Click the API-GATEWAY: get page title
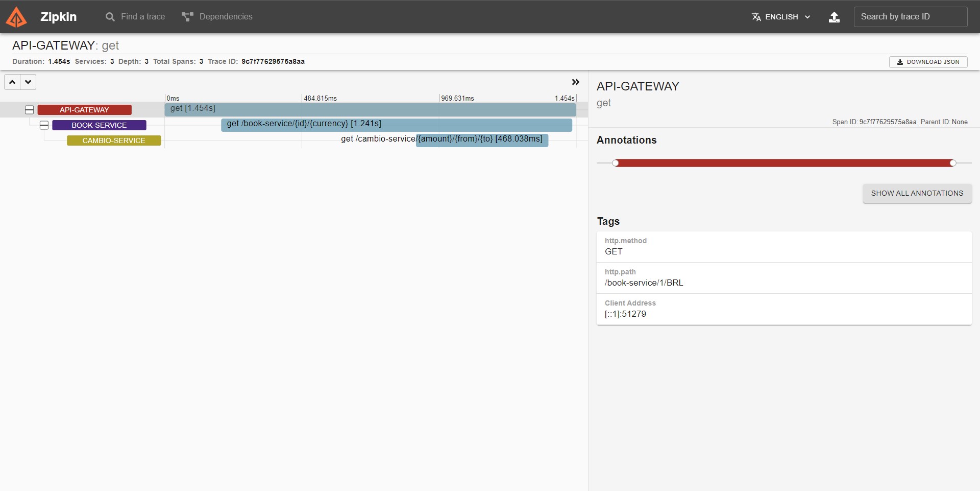The height and width of the screenshot is (491, 980). 66,45
